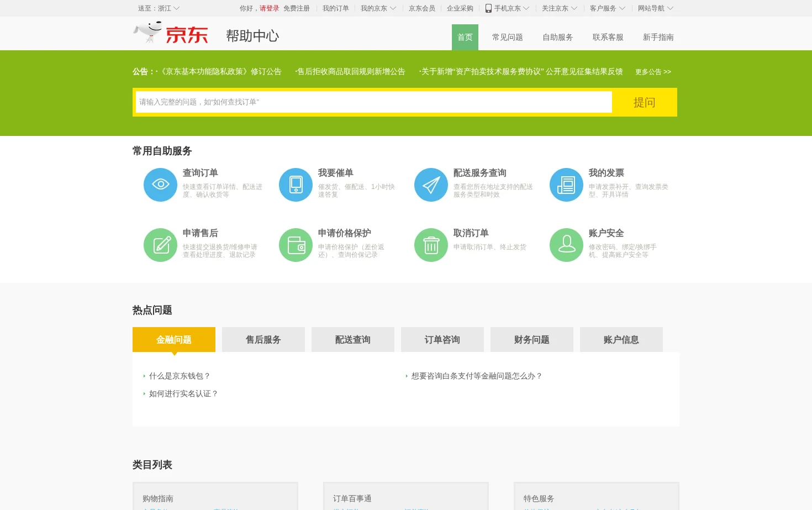Open the 配送查询 tab
Screen dimensions: 812x510
[x=353, y=339]
